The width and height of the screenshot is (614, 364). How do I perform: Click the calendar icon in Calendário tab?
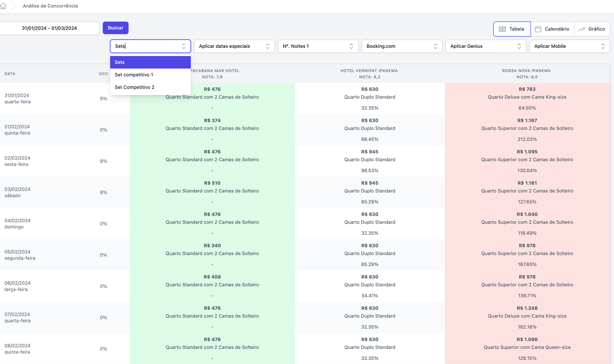click(x=538, y=29)
